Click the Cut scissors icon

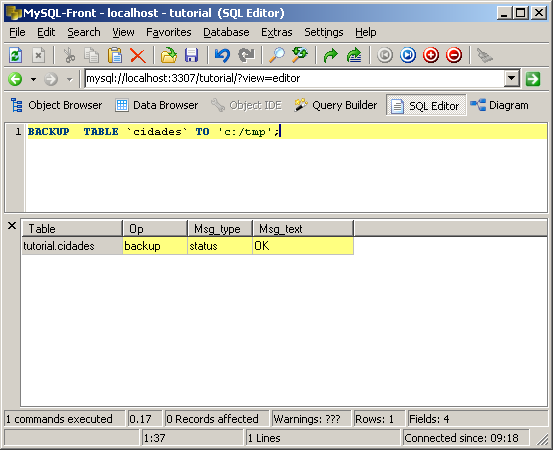tap(69, 55)
